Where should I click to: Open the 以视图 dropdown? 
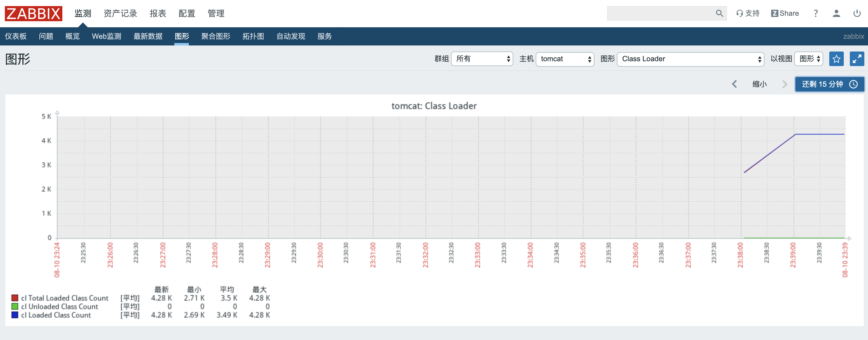(809, 59)
